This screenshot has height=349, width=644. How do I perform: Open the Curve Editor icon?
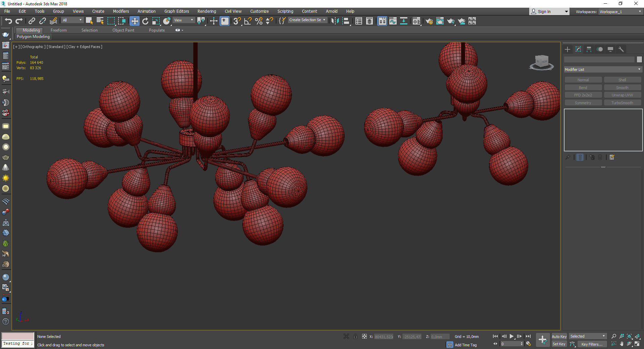[393, 21]
